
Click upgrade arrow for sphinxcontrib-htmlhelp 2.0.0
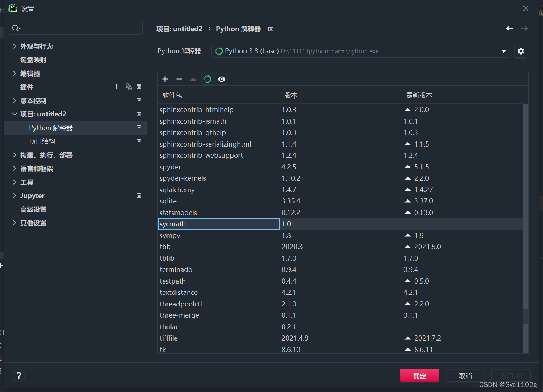click(408, 110)
